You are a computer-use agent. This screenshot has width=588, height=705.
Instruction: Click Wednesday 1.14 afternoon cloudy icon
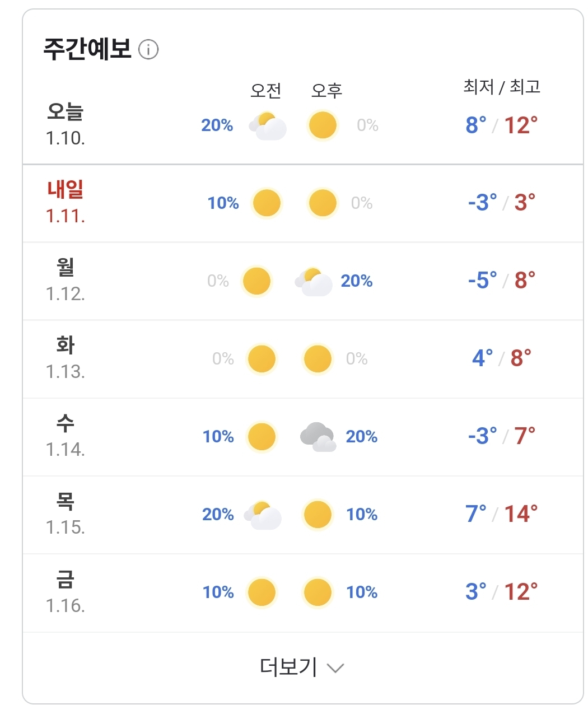pos(318,437)
